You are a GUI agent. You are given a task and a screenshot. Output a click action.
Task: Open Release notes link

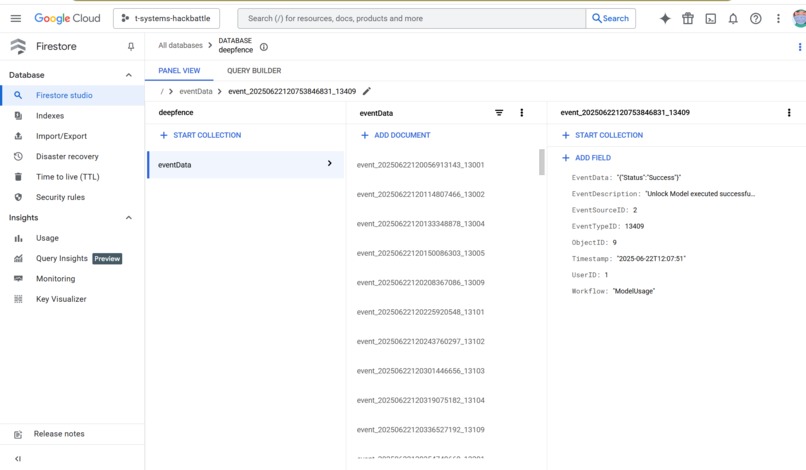[59, 434]
